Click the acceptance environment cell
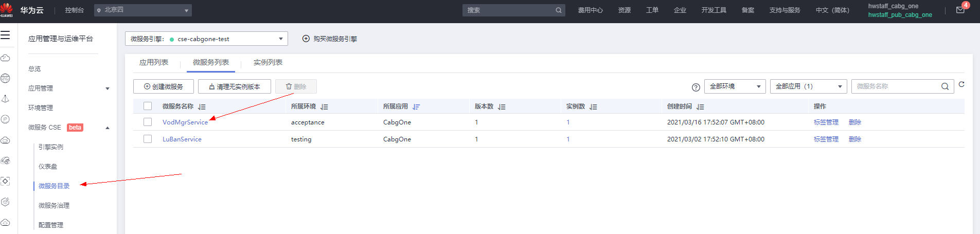980x234 pixels. pyautogui.click(x=308, y=122)
